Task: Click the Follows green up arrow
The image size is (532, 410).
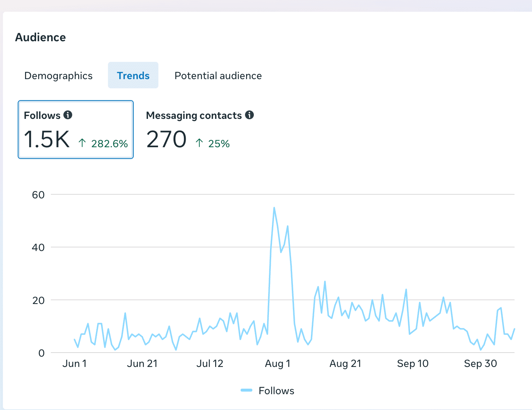Action: tap(82, 143)
